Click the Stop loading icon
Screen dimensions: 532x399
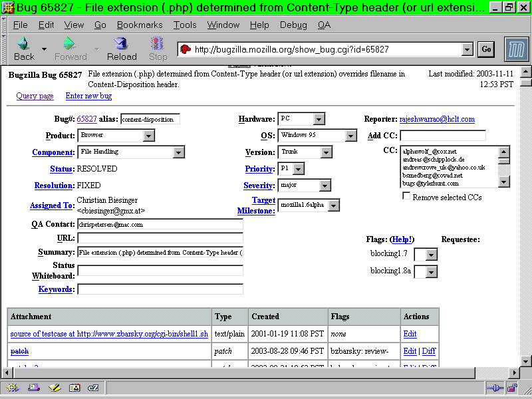(158, 49)
